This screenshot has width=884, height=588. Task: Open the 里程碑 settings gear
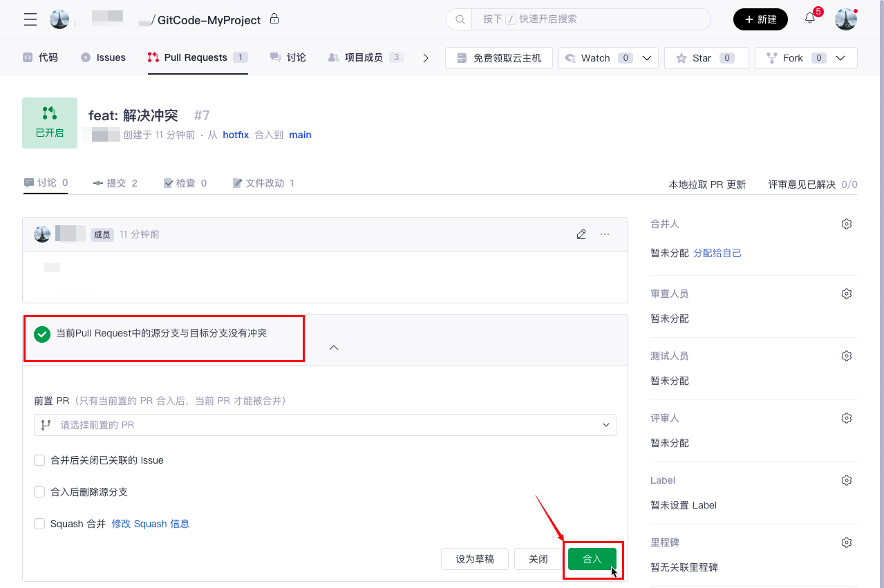click(x=846, y=542)
